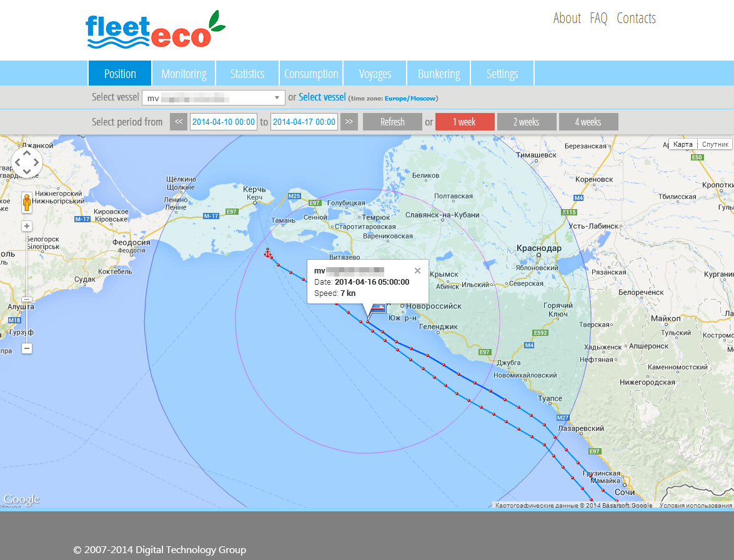Click the Сочи city label
This screenshot has height=560, width=734.
[625, 492]
